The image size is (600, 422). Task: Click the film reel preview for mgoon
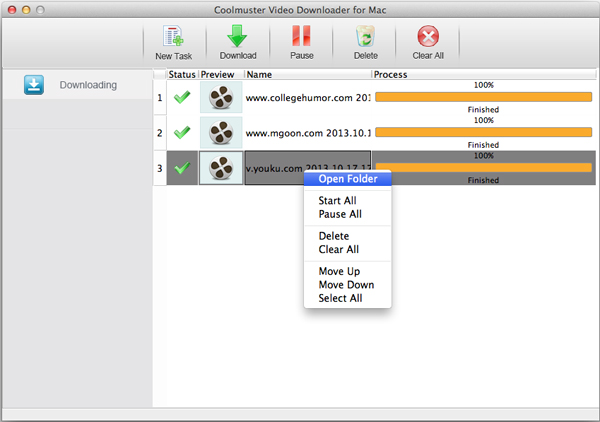tap(221, 132)
